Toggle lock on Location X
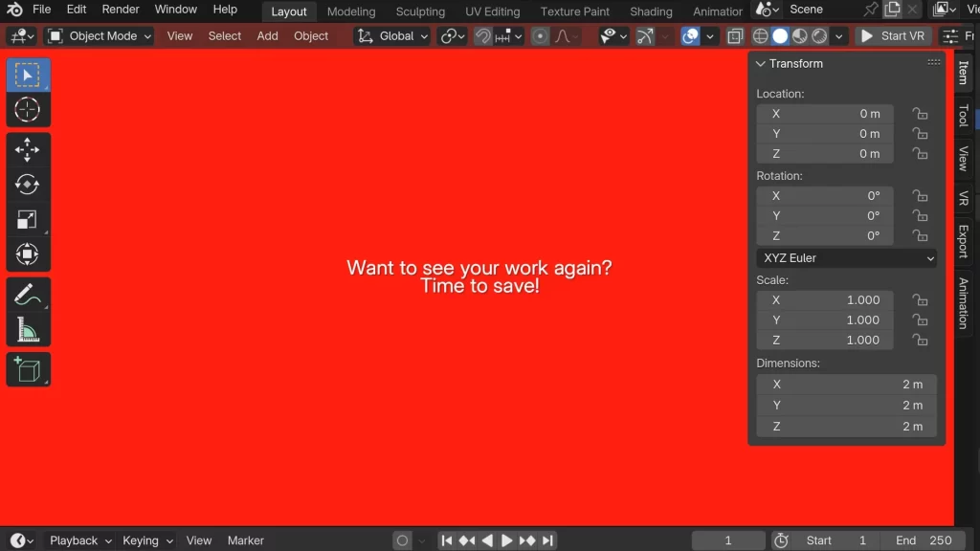Screen dimensions: 980x551 tap(920, 114)
